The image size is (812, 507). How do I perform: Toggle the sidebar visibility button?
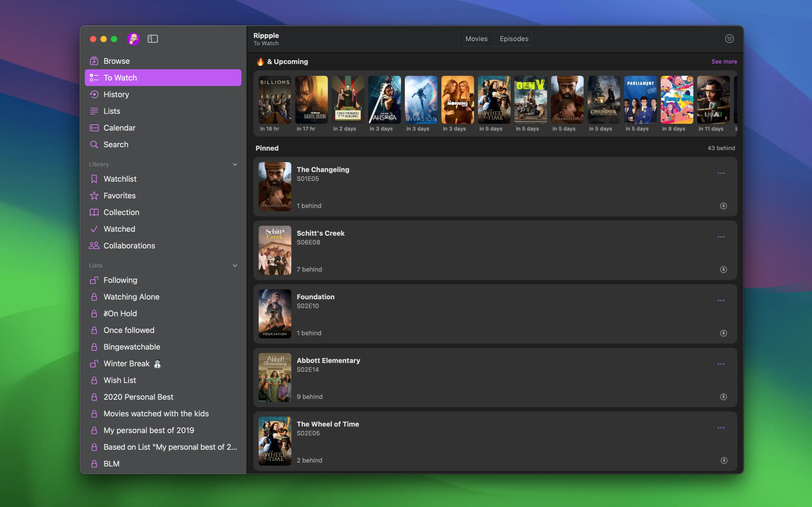tap(153, 39)
